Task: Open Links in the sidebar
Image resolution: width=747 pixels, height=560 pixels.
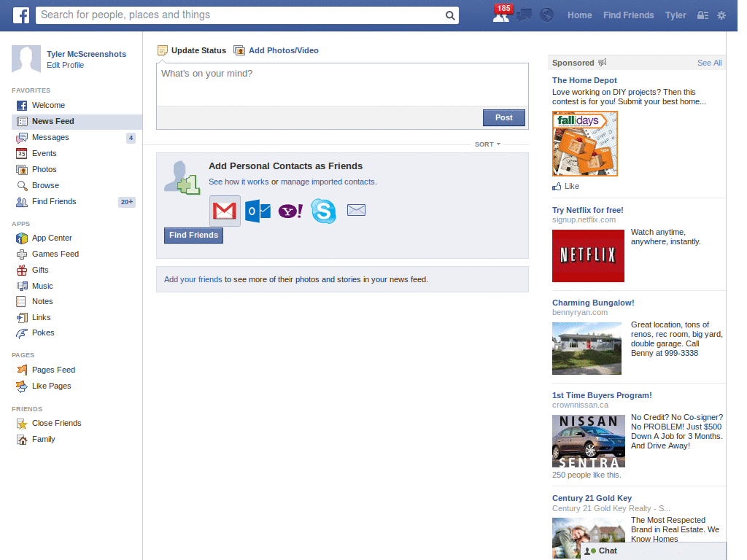Action: [x=41, y=318]
